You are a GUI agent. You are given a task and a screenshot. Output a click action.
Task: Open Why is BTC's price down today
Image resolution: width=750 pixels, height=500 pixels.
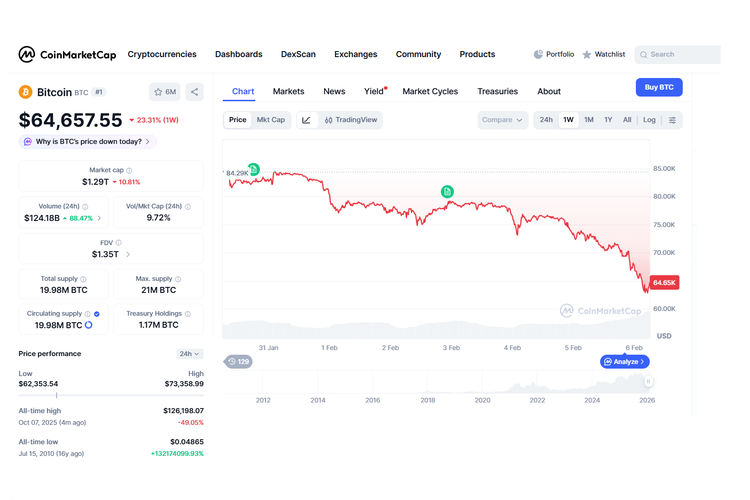click(x=88, y=142)
